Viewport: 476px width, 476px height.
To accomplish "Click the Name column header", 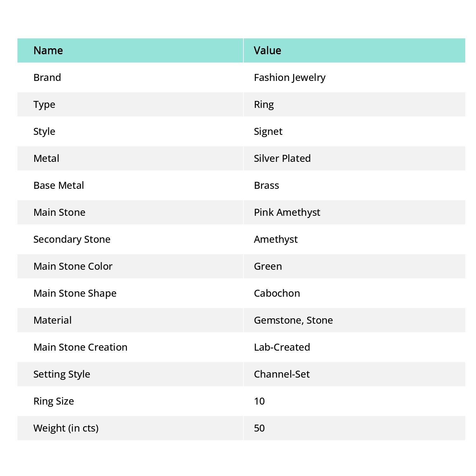I will (48, 50).
